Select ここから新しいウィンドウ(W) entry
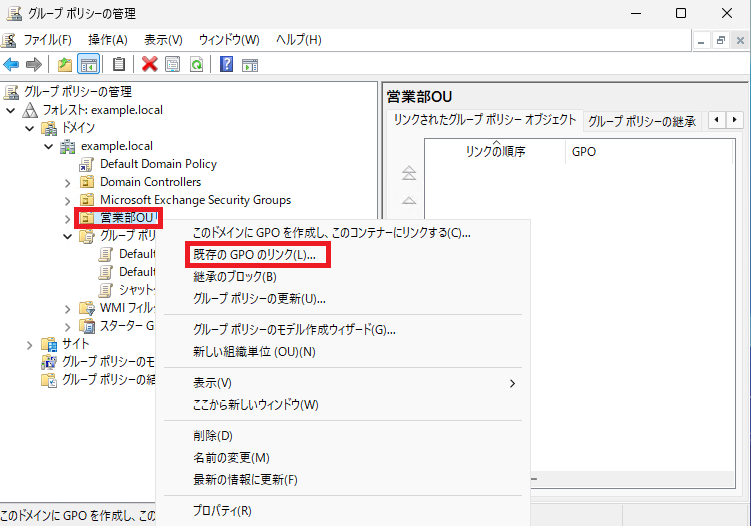This screenshot has width=751, height=526. pyautogui.click(x=343, y=405)
